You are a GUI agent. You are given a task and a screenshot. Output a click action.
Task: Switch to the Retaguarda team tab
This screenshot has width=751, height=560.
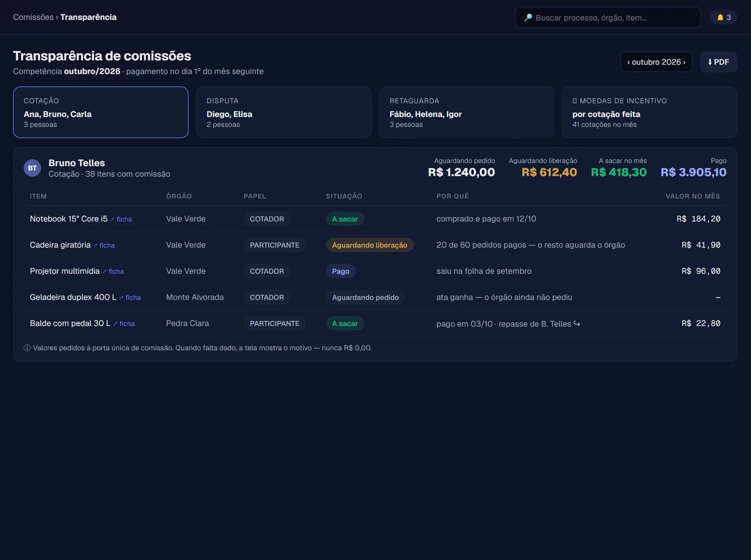(x=467, y=112)
